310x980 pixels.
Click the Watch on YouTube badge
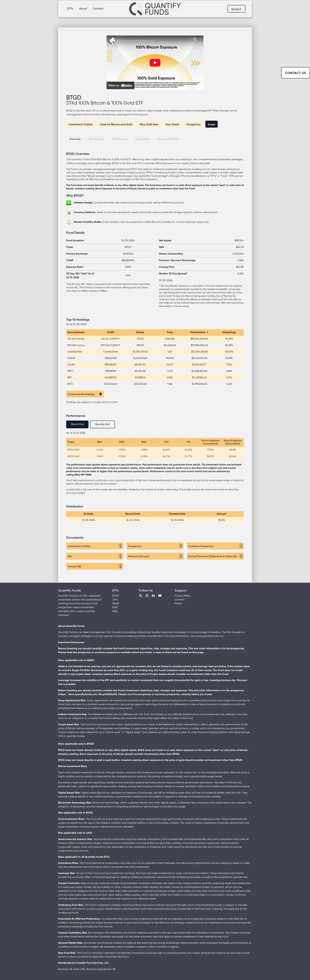click(x=120, y=86)
